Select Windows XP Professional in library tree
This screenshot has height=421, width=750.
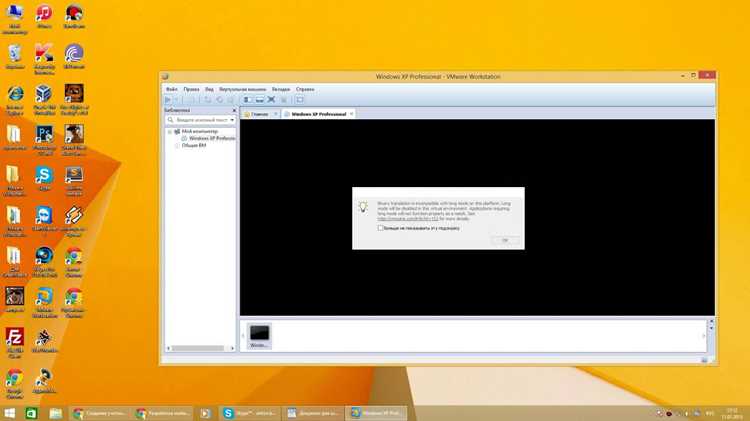pos(208,138)
